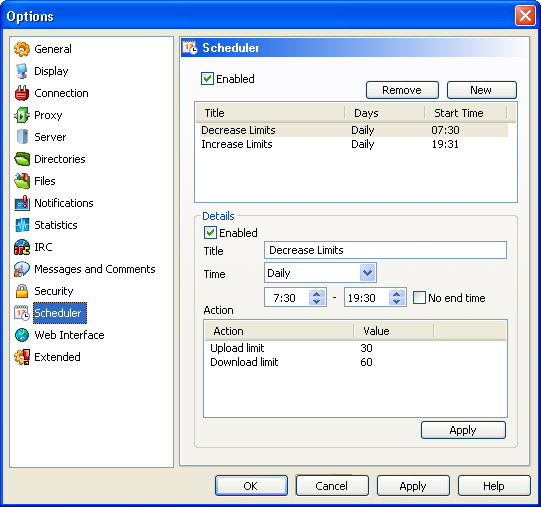Image resolution: width=541 pixels, height=507 pixels.
Task: Click the Directories folder icon
Action: (x=22, y=159)
